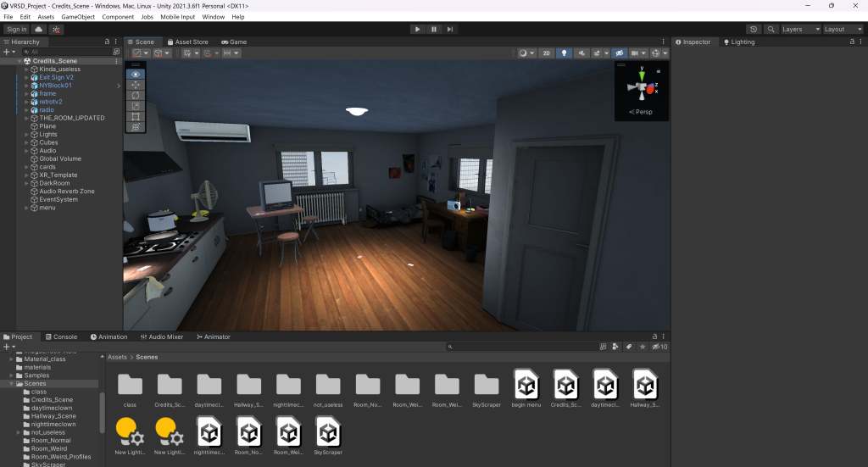Select the Rect tool in the scene toolbar
Image resolution: width=868 pixels, height=467 pixels.
point(136,117)
